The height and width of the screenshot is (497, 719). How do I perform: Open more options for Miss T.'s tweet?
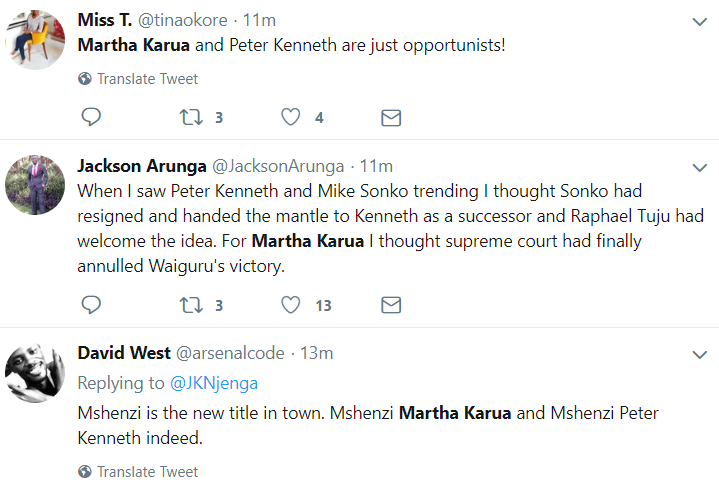coord(700,21)
